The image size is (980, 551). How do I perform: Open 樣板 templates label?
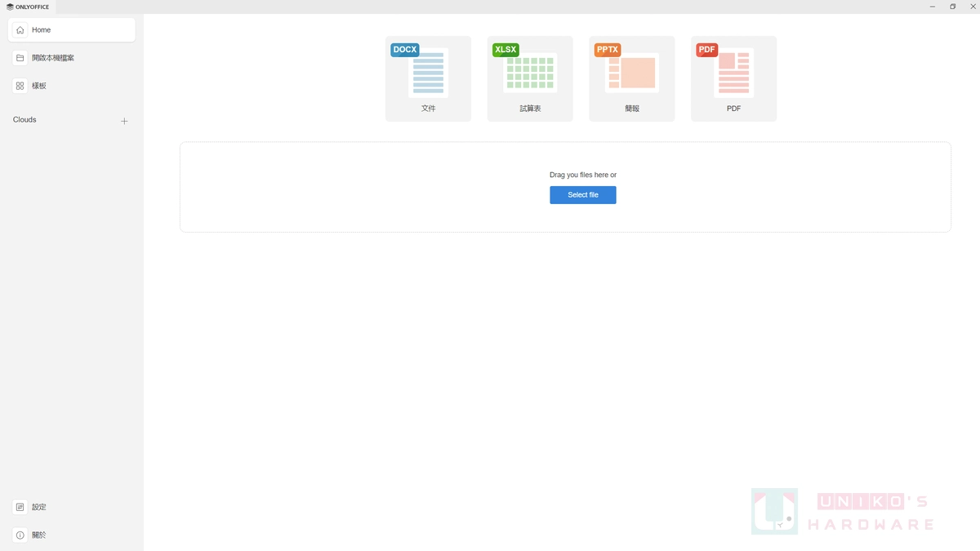[39, 86]
